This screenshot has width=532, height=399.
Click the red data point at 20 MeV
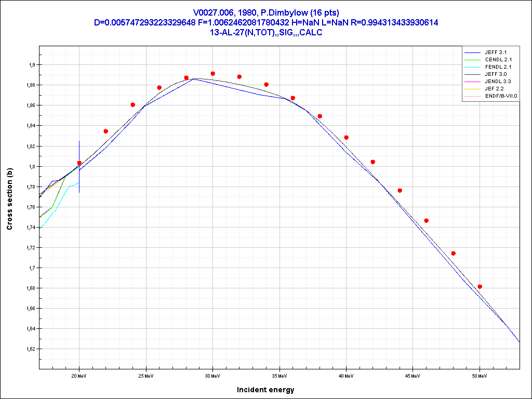click(x=79, y=163)
